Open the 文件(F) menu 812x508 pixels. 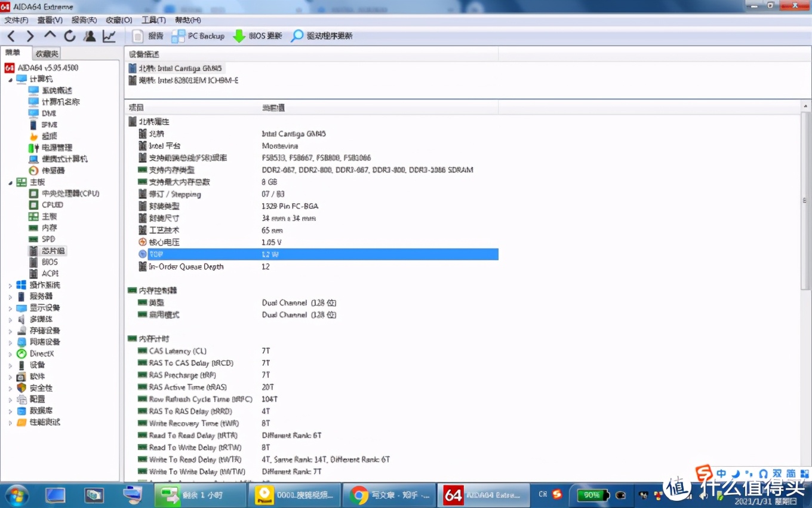click(x=16, y=20)
